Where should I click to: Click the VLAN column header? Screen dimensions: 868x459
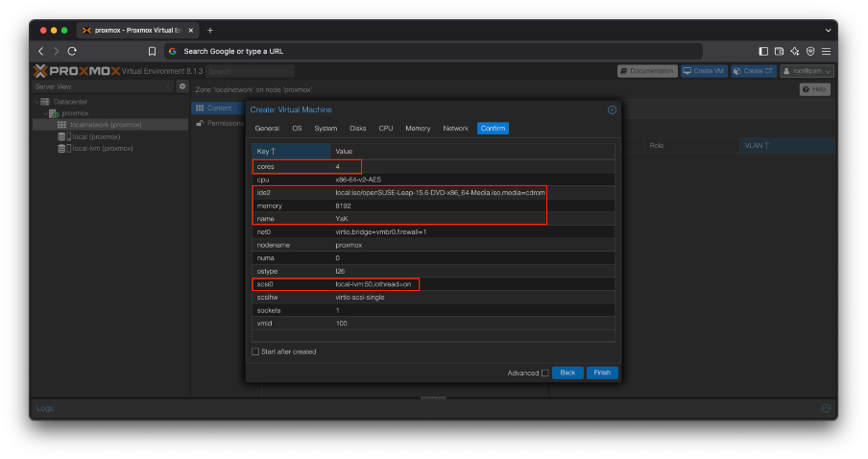786,146
